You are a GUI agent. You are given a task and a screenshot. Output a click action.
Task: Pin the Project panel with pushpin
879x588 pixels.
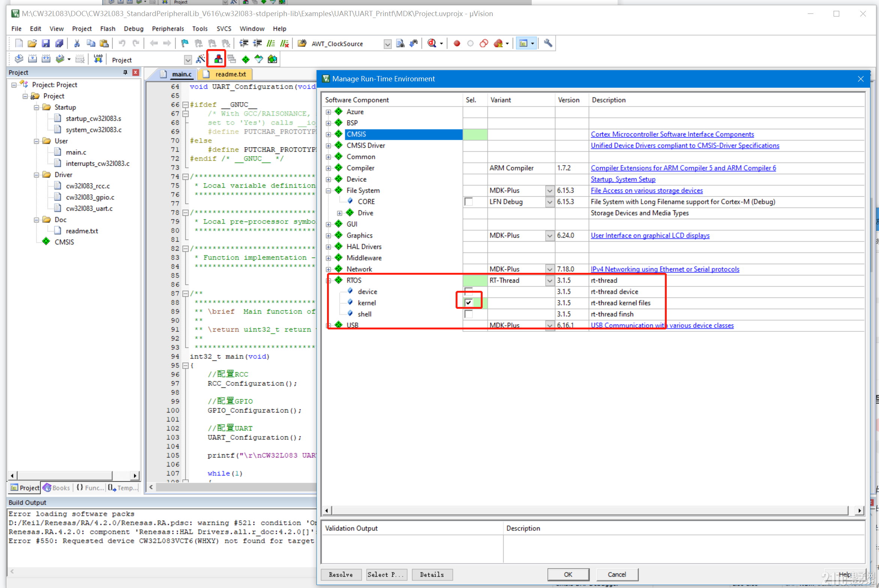[x=125, y=72]
